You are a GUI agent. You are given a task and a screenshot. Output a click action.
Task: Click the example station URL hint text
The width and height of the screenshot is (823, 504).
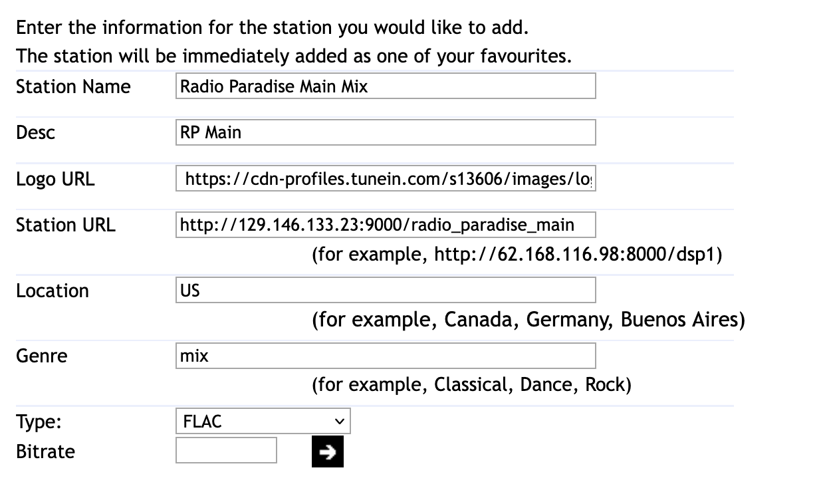click(517, 255)
